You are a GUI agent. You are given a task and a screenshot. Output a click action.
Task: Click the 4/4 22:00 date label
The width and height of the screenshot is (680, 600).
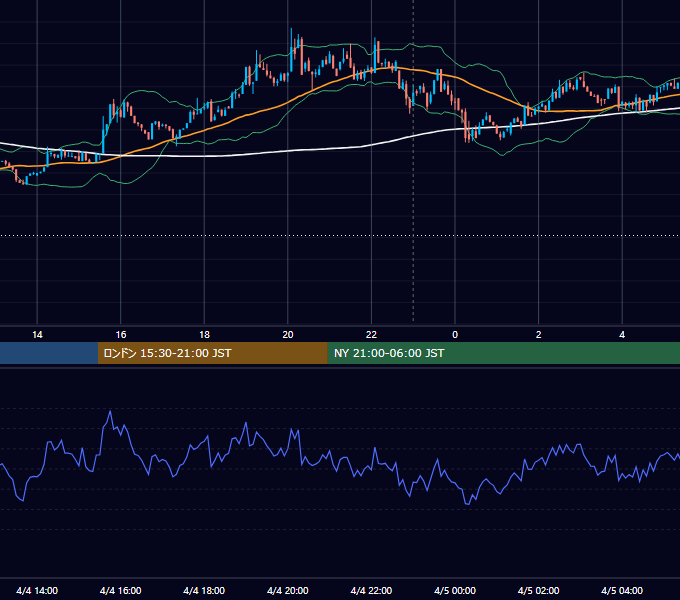pos(371,590)
